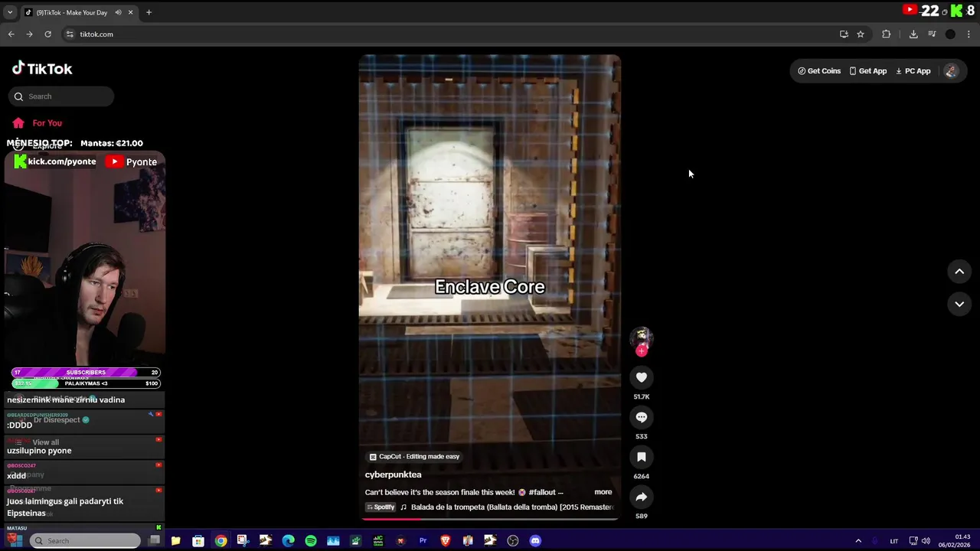
Task: Go to the previous video arrow
Action: click(959, 272)
